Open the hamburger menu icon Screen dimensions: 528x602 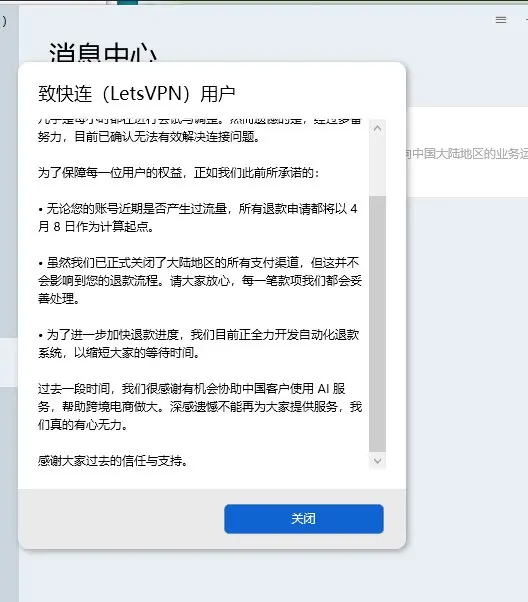coord(501,20)
